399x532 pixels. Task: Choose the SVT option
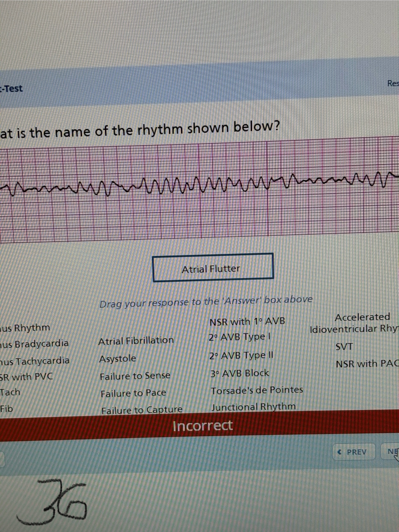344,347
